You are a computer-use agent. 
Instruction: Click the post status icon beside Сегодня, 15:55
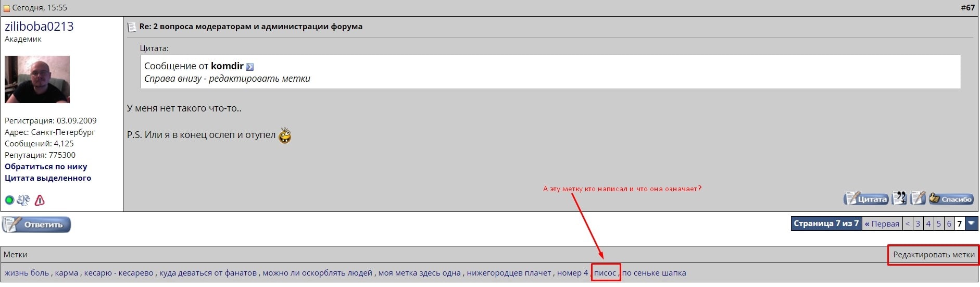coord(7,8)
